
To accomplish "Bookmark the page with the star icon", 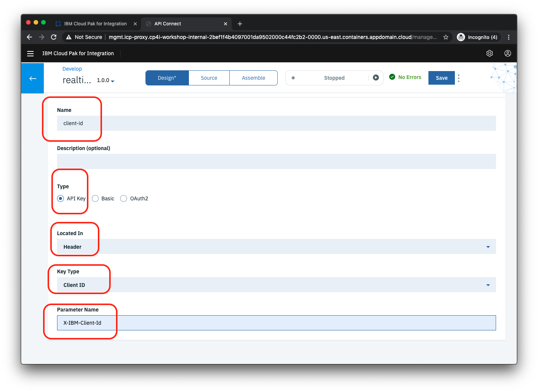I will coord(446,37).
